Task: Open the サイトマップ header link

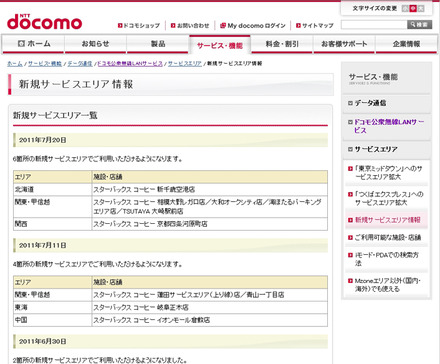Action: (315, 25)
